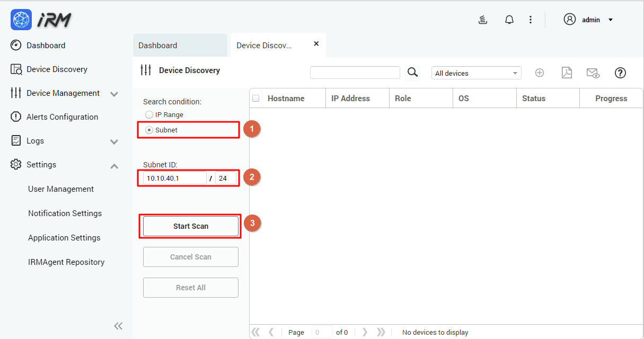Select the IP Range search condition
644x339 pixels.
coord(149,114)
